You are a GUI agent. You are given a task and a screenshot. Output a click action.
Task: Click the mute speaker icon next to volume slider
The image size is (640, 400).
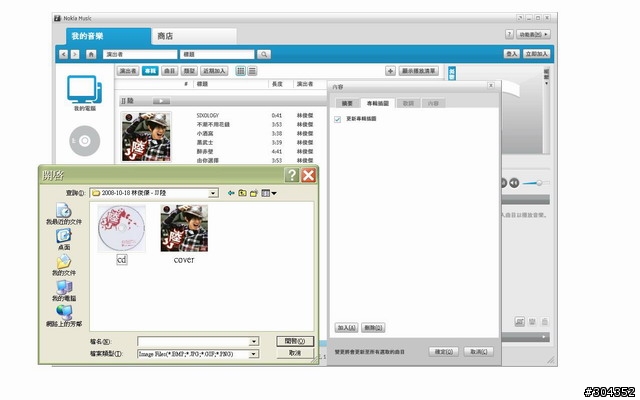click(x=514, y=183)
